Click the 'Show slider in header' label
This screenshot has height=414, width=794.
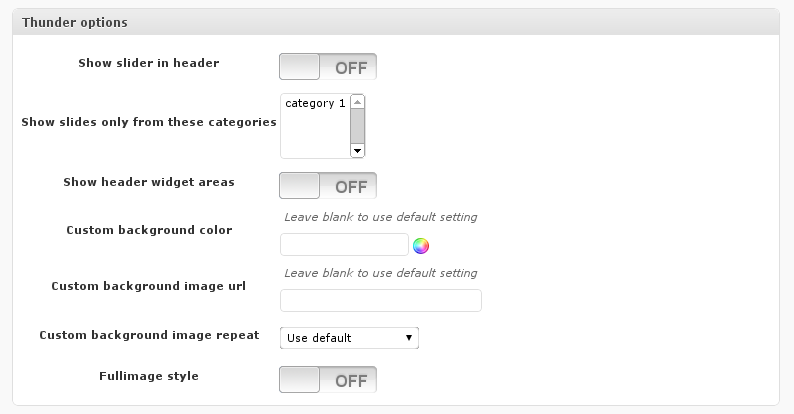pyautogui.click(x=149, y=63)
